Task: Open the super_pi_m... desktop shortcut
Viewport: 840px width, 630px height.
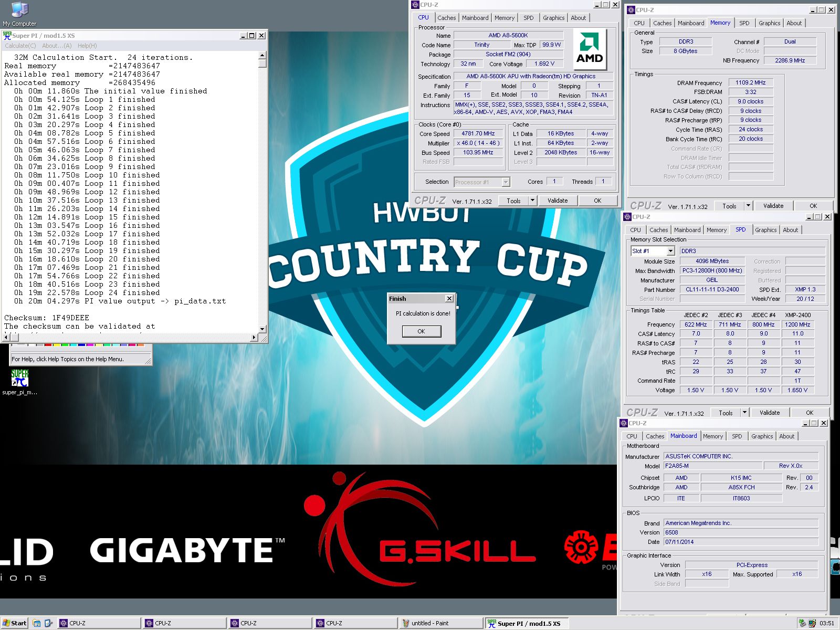Action: pos(19,382)
